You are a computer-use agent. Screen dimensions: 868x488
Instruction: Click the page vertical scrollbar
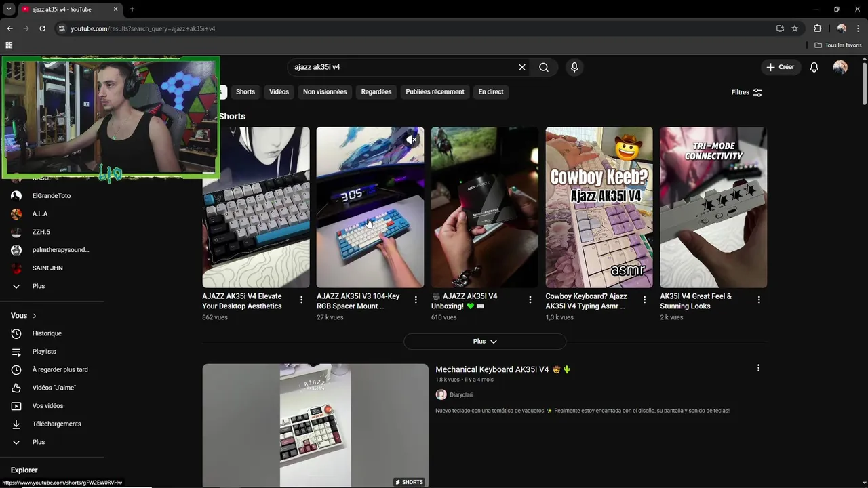[865, 83]
